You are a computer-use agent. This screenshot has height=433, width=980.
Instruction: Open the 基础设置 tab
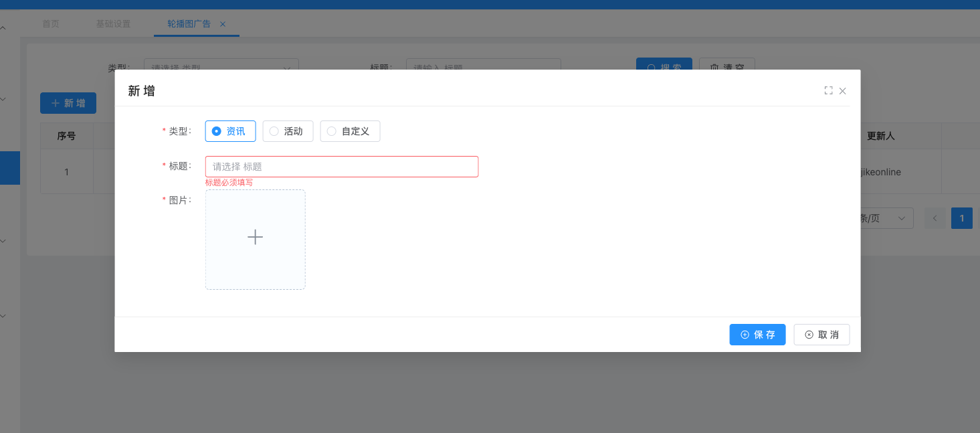113,24
